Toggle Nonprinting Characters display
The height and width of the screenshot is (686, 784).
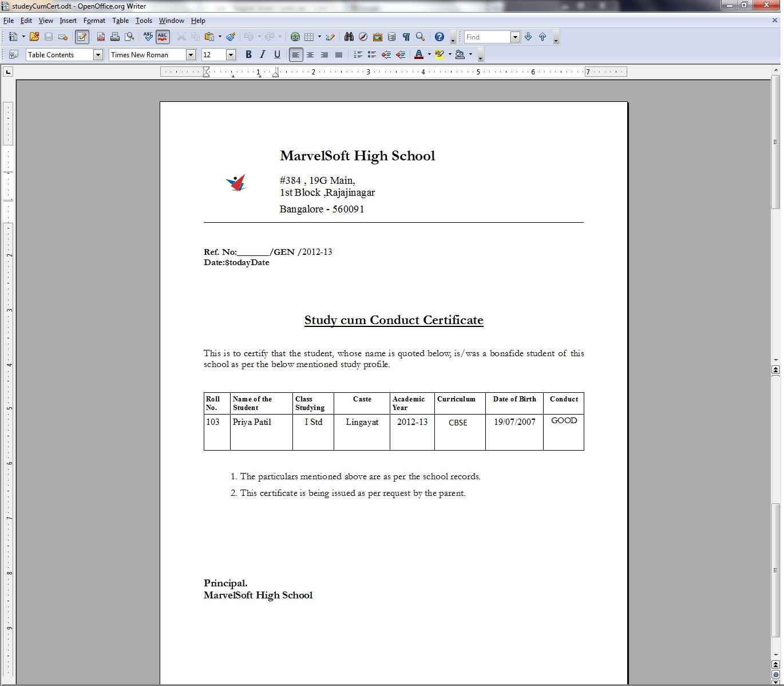click(406, 37)
